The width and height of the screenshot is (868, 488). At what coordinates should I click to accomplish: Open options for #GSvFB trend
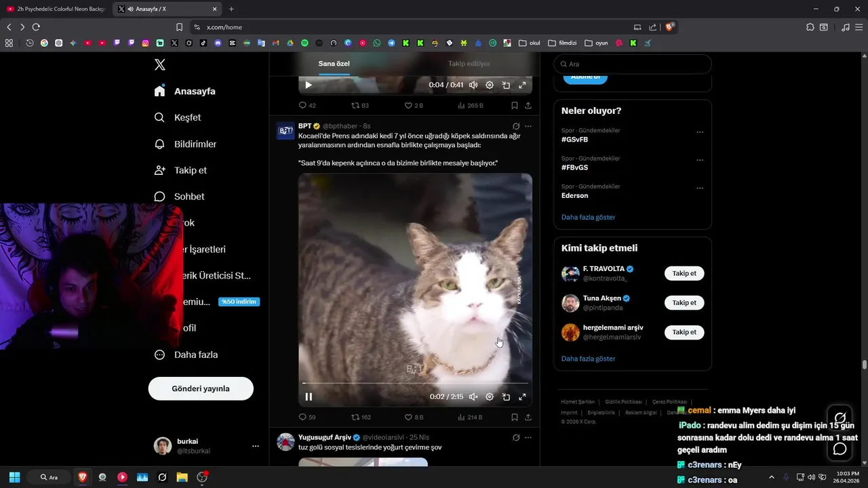[x=700, y=132]
